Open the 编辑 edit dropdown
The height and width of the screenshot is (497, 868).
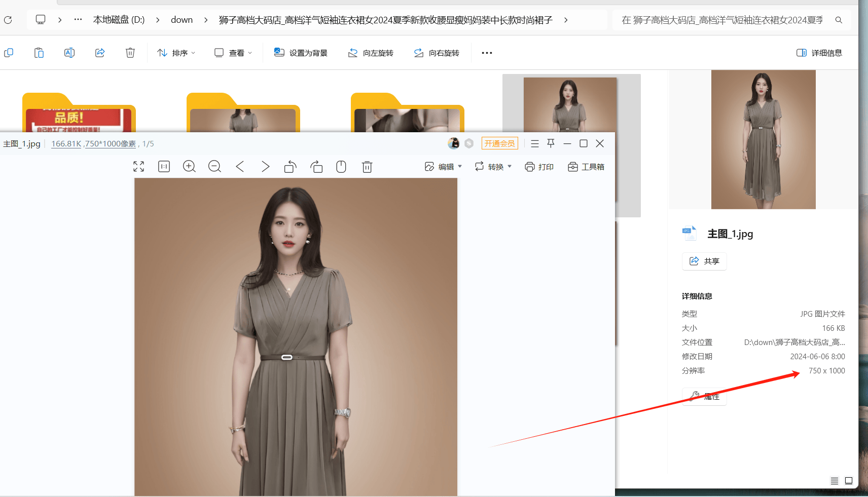point(443,166)
